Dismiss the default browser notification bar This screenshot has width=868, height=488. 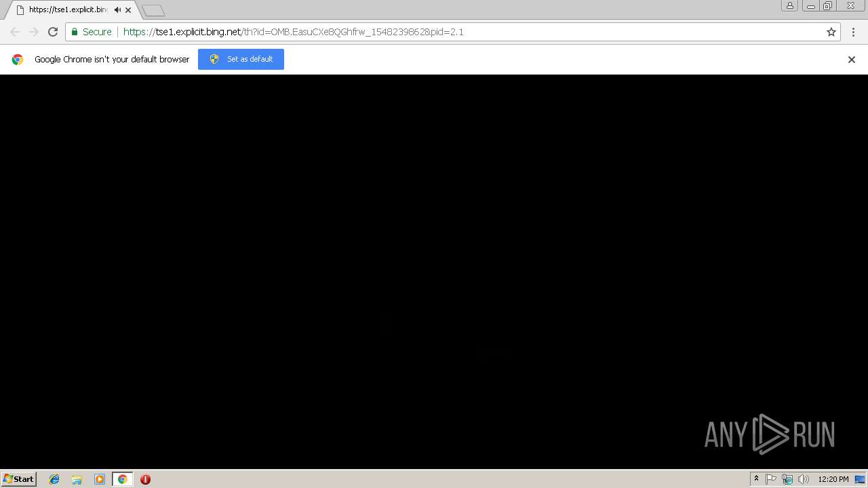pyautogui.click(x=852, y=60)
